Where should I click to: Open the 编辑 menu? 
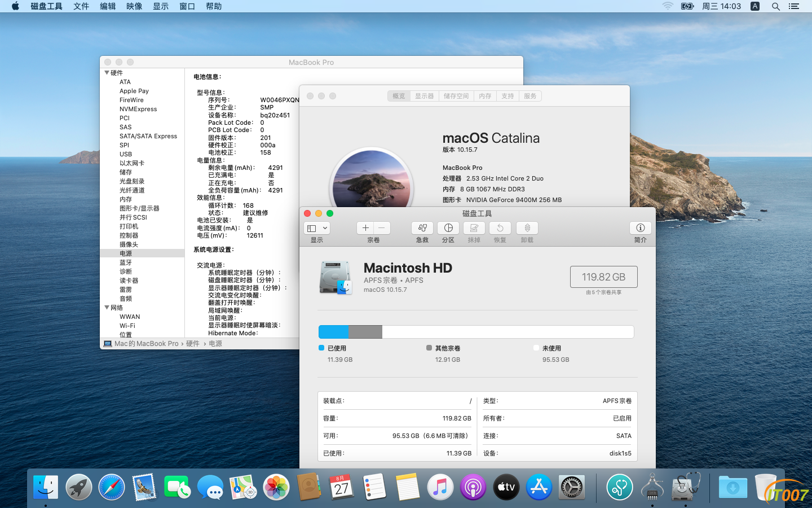[x=108, y=6]
